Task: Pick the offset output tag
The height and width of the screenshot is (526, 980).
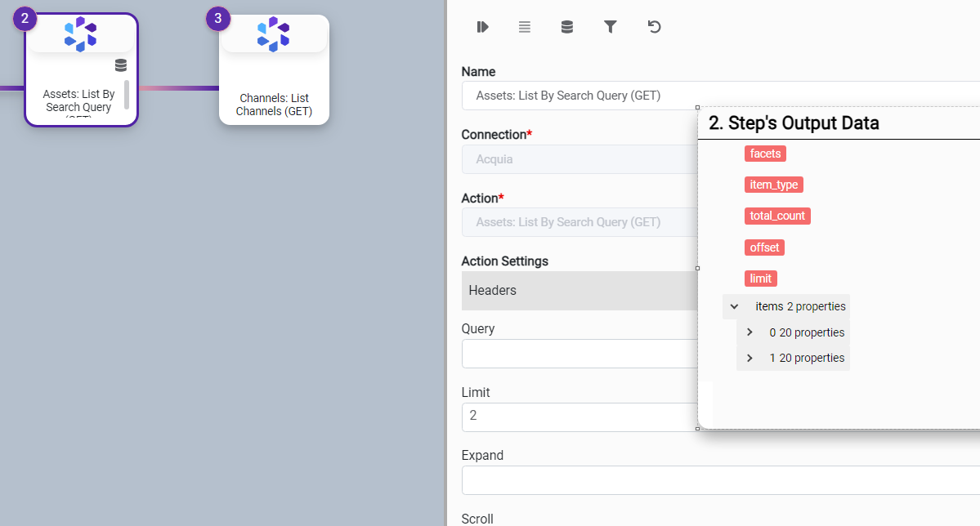Action: pos(764,247)
